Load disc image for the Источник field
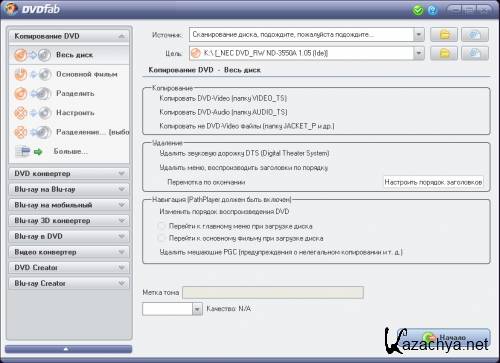This screenshot has height=363, width=500. [x=475, y=35]
